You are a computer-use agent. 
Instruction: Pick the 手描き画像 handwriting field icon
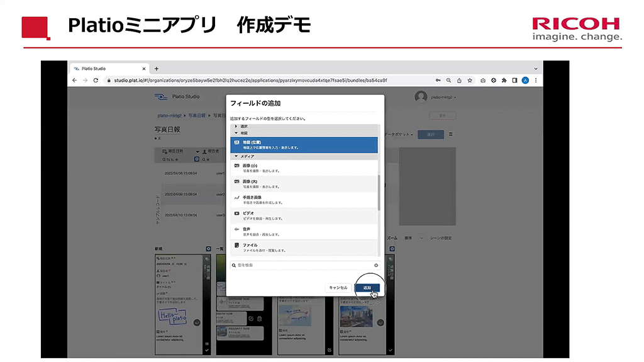tap(236, 199)
